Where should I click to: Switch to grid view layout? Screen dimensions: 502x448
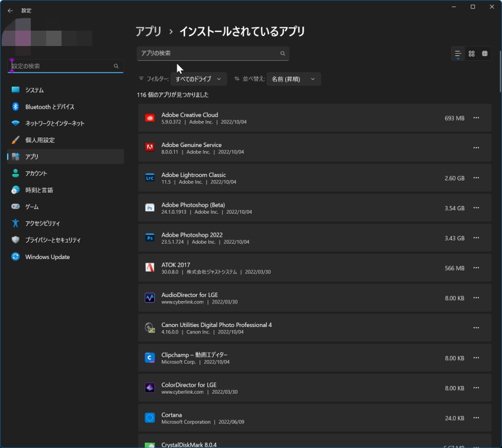pos(472,54)
